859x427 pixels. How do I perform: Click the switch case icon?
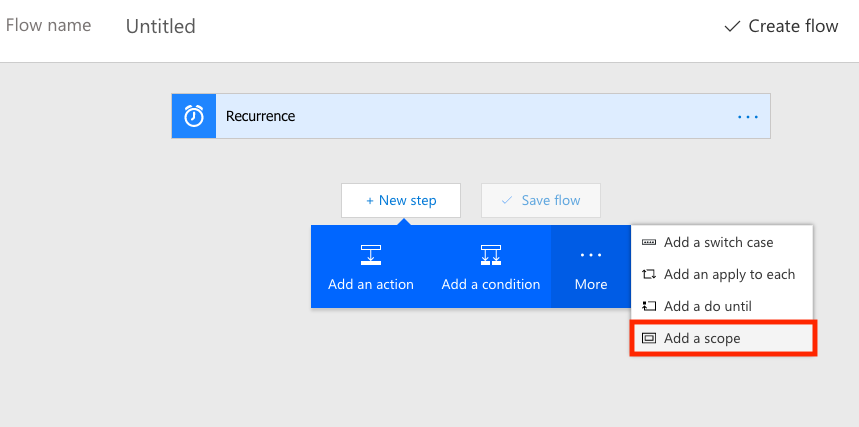point(649,242)
